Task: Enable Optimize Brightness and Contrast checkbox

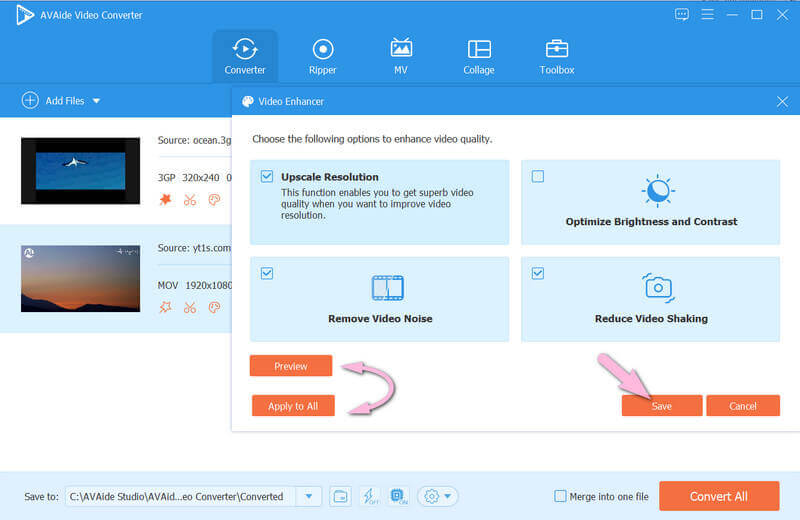Action: coord(538,177)
